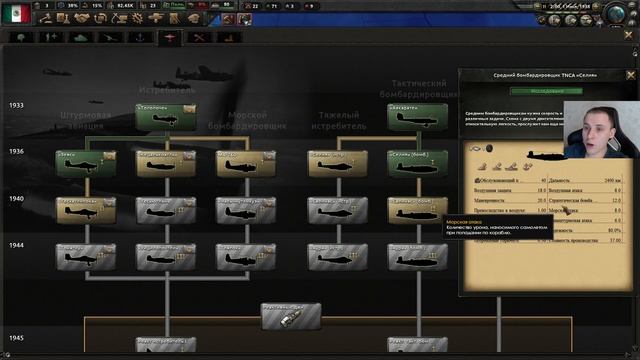Click the convoys count indicator
640x360 pixels.
(222, 6)
